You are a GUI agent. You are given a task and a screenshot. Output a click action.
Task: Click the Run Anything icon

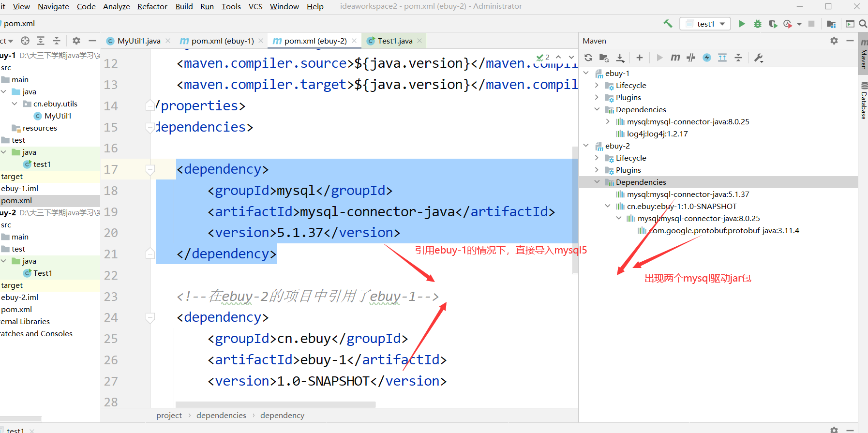pyautogui.click(x=850, y=24)
